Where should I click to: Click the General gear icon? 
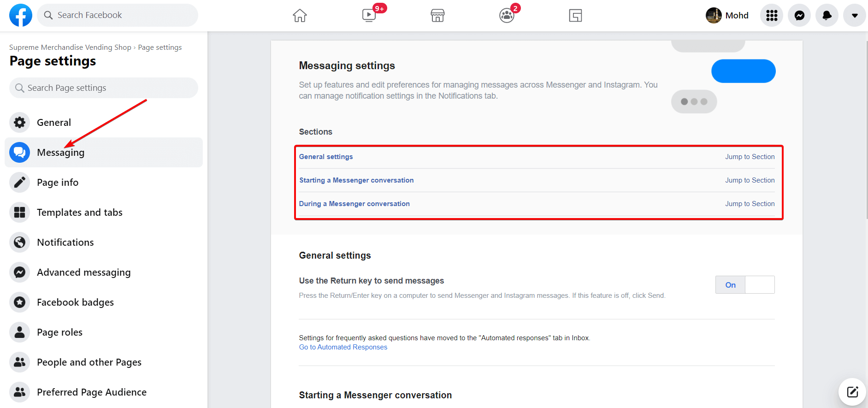pos(19,122)
